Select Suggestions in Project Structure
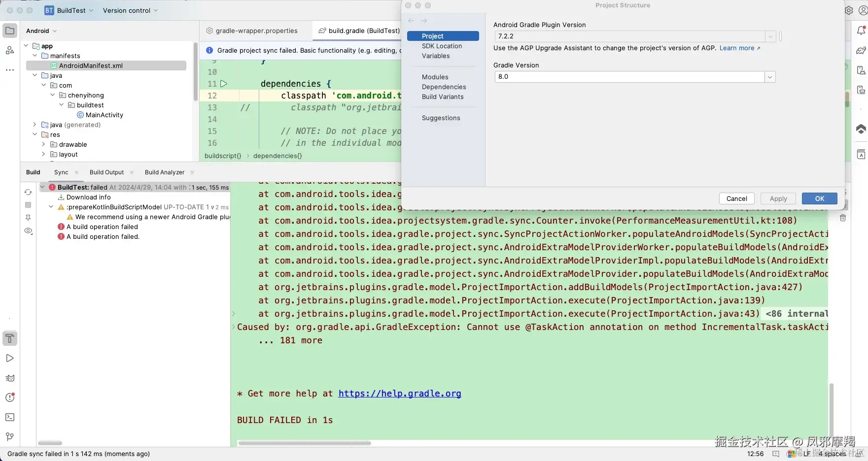This screenshot has height=461, width=868. [x=441, y=118]
